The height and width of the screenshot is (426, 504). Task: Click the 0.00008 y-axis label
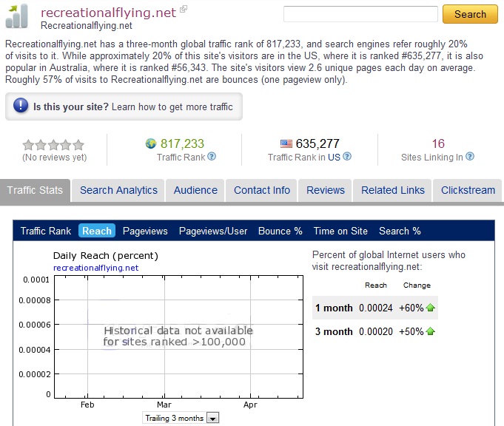[x=35, y=300]
